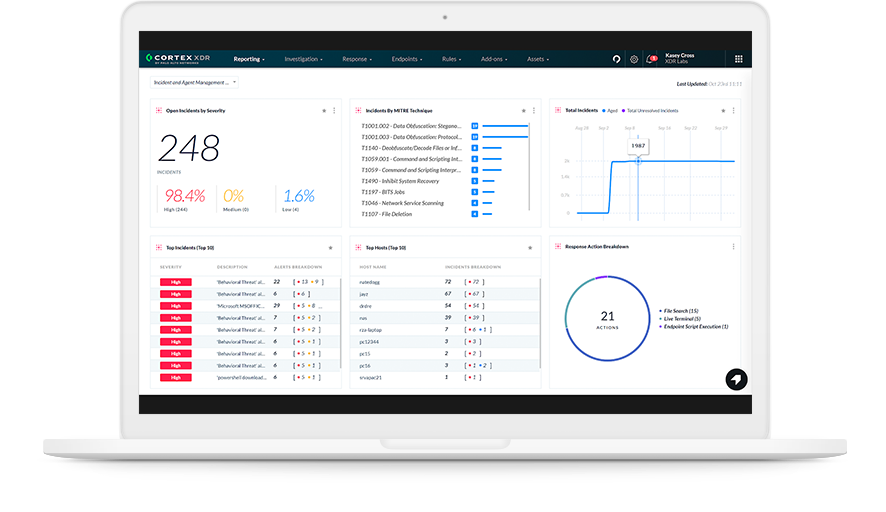886x512 pixels.
Task: Star the Incidents By MITRE Technique widget
Action: point(523,110)
